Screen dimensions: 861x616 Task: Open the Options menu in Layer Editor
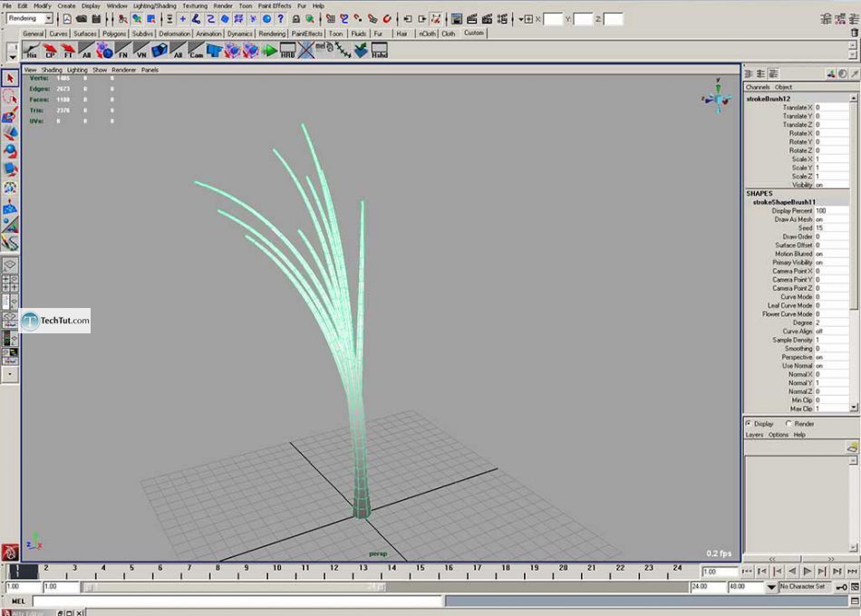(x=779, y=435)
